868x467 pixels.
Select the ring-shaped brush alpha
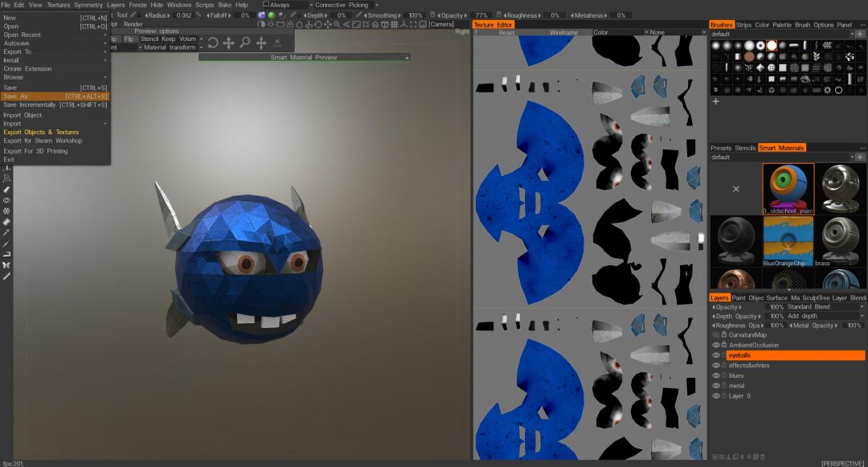coord(760,45)
